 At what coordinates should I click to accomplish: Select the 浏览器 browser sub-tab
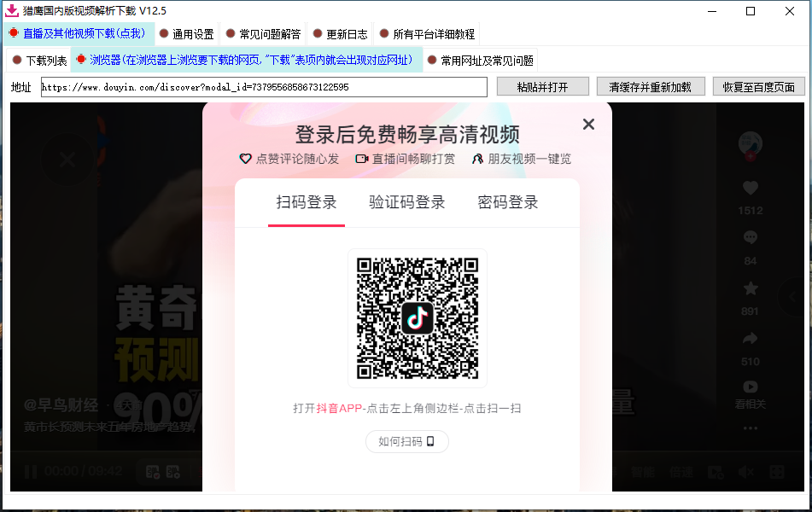point(246,60)
